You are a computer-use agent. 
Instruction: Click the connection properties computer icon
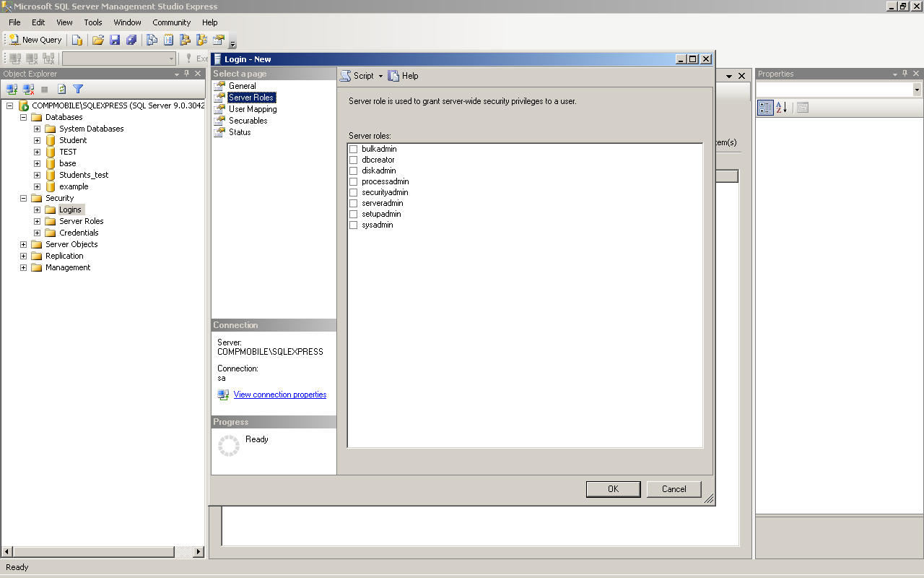[224, 394]
